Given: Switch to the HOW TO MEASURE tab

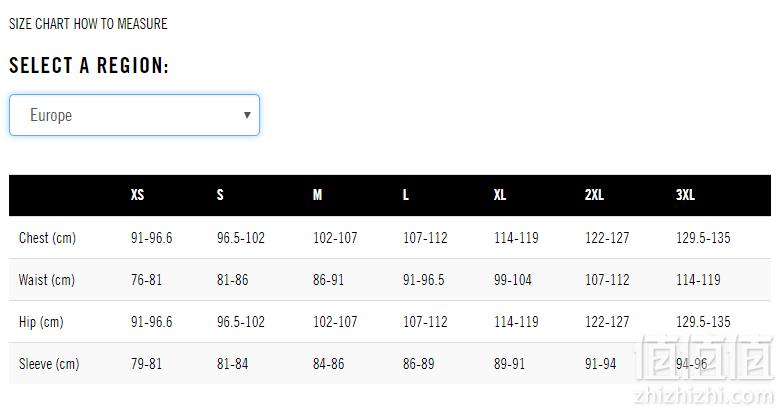Looking at the screenshot, I should pos(120,23).
